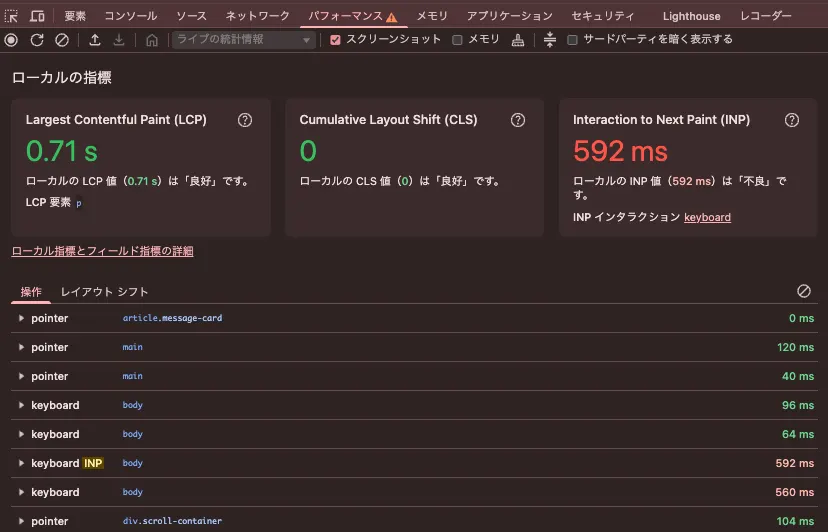Click the ローカルの指標 heading

tap(62, 78)
